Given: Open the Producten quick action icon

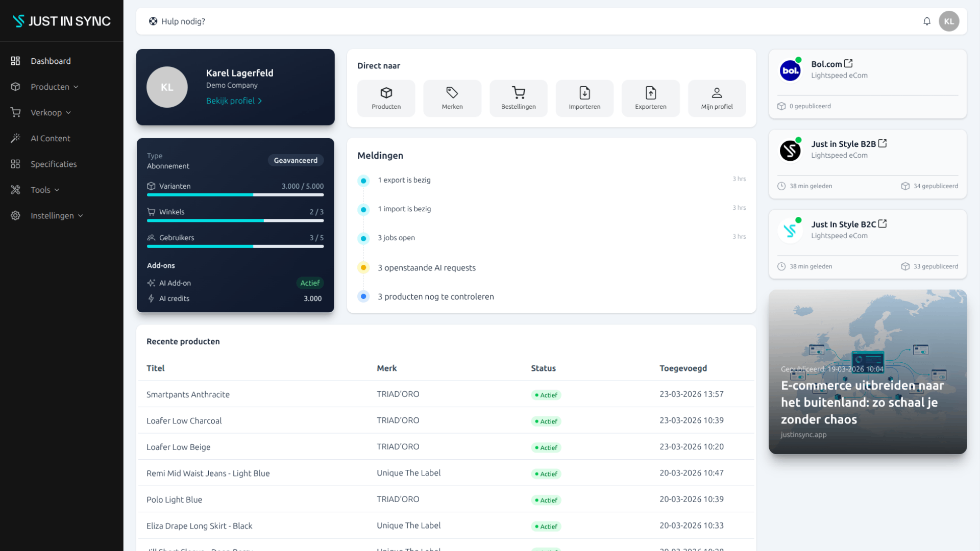Looking at the screenshot, I should point(386,92).
